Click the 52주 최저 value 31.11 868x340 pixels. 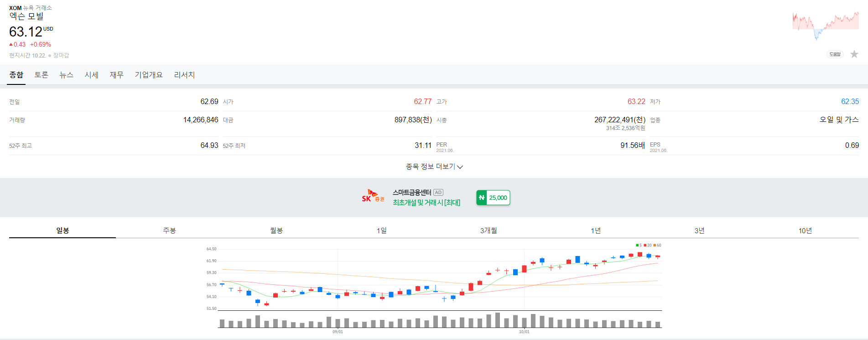[x=423, y=145]
